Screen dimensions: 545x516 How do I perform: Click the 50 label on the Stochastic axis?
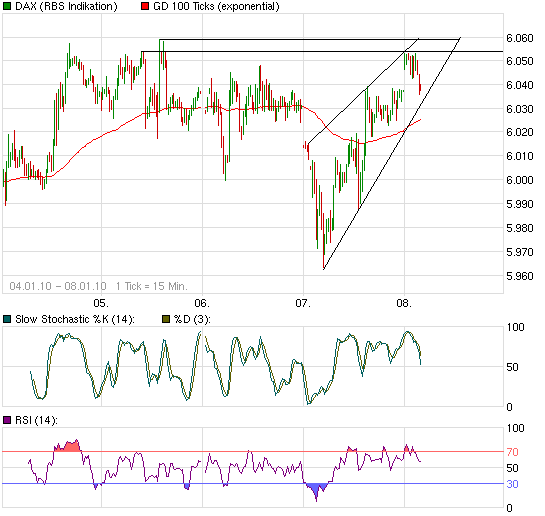[x=512, y=367]
